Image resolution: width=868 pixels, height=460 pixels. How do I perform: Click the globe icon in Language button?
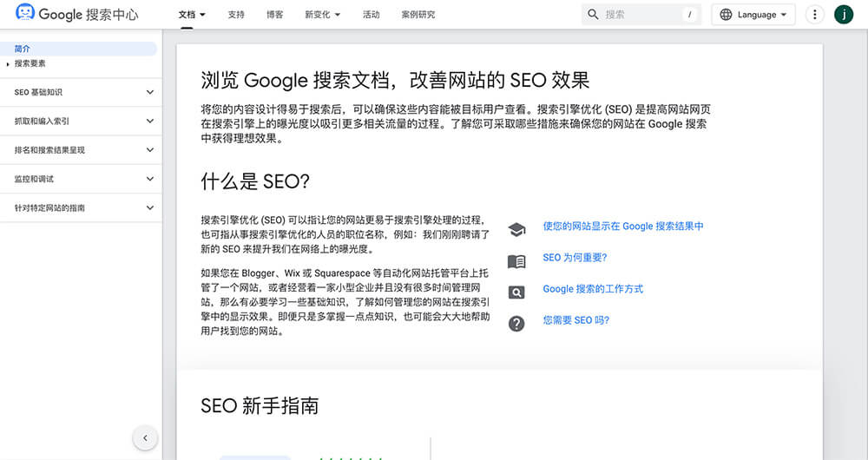[726, 15]
